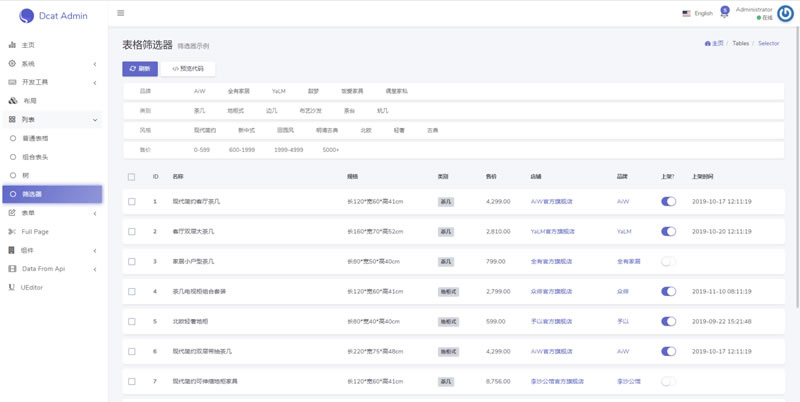This screenshot has height=402, width=800.
Task: Click the Full Page scissors icon
Action: (x=12, y=232)
